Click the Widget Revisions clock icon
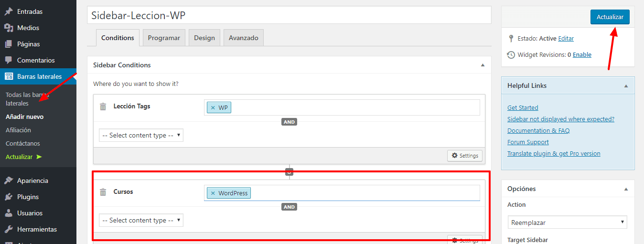644x244 pixels. 511,55
